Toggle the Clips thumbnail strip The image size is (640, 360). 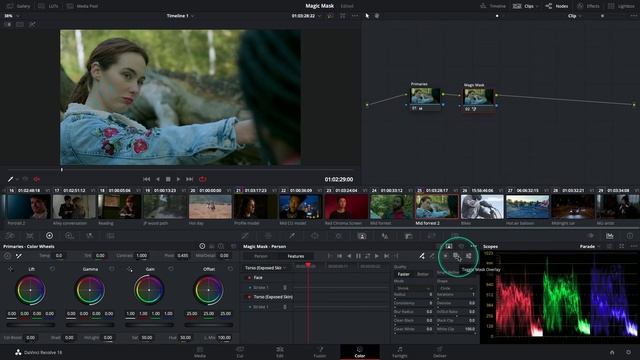[x=524, y=6]
